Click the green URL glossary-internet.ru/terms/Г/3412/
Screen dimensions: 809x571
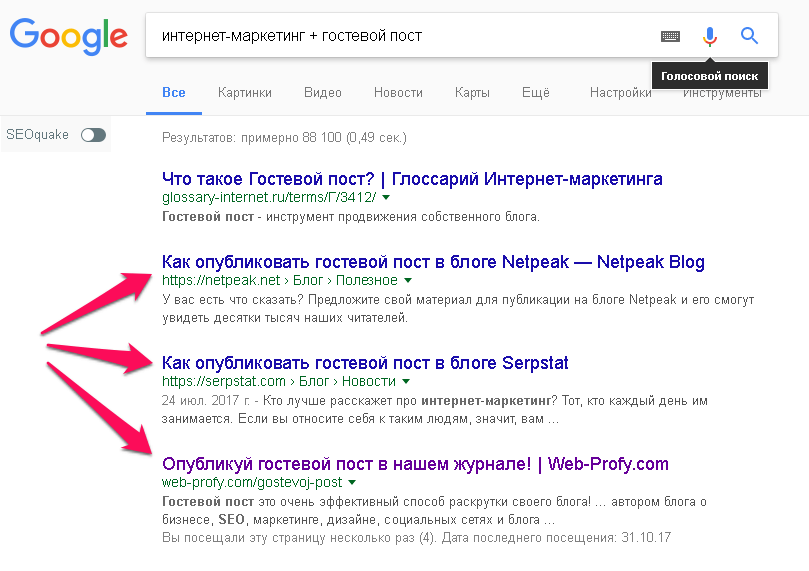(269, 198)
